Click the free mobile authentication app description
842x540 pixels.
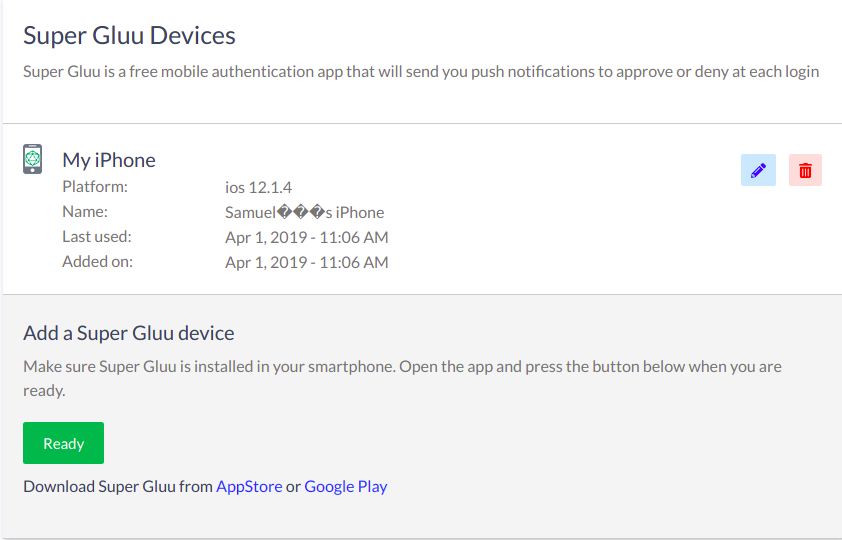pos(421,72)
